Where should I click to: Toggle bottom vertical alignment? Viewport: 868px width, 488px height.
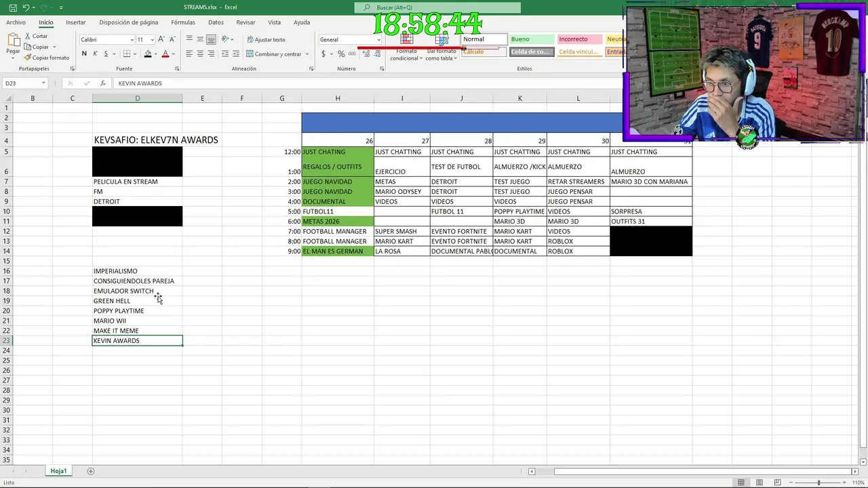pos(211,39)
